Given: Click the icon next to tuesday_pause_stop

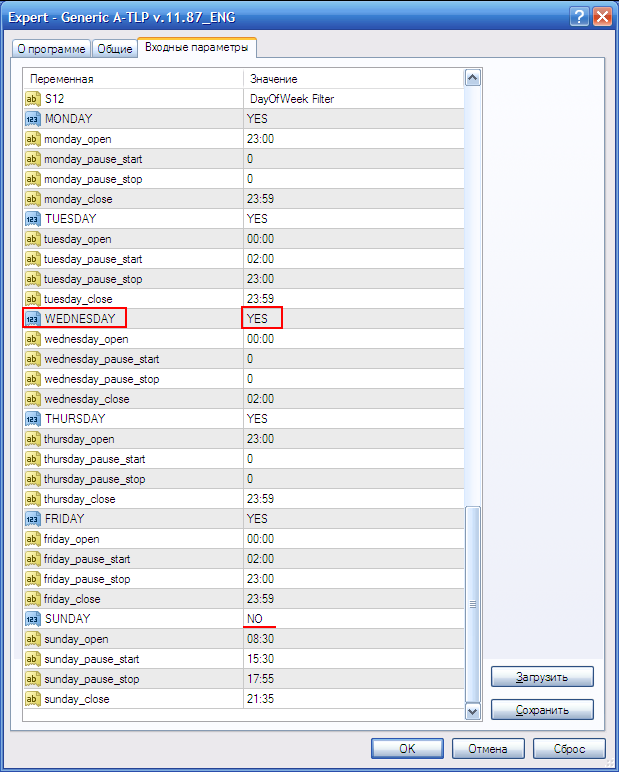Looking at the screenshot, I should 33,279.
